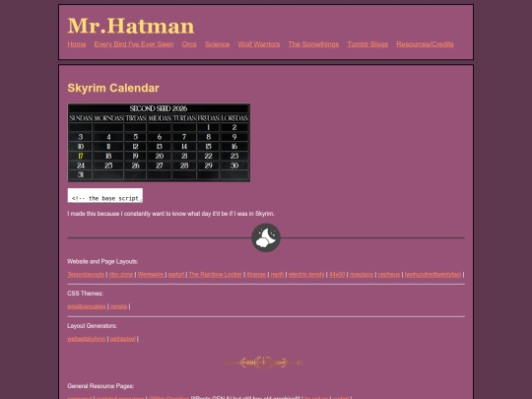Visit the itinerae link

[256, 275]
